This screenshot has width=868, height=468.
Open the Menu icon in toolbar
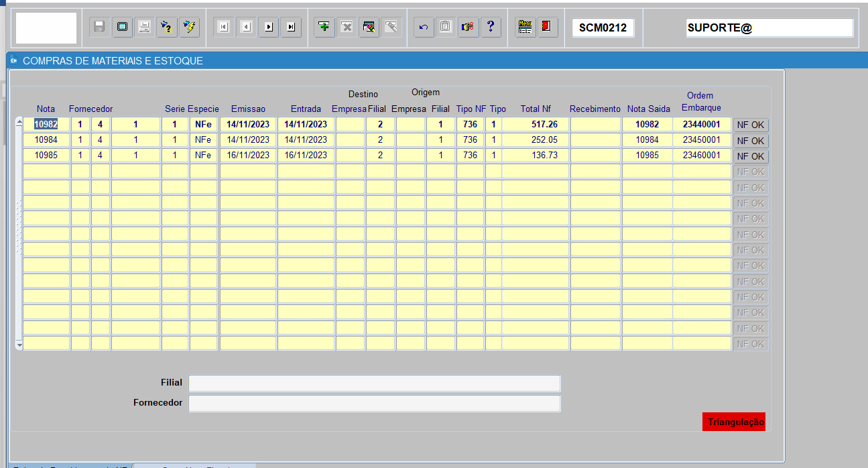coord(525,27)
